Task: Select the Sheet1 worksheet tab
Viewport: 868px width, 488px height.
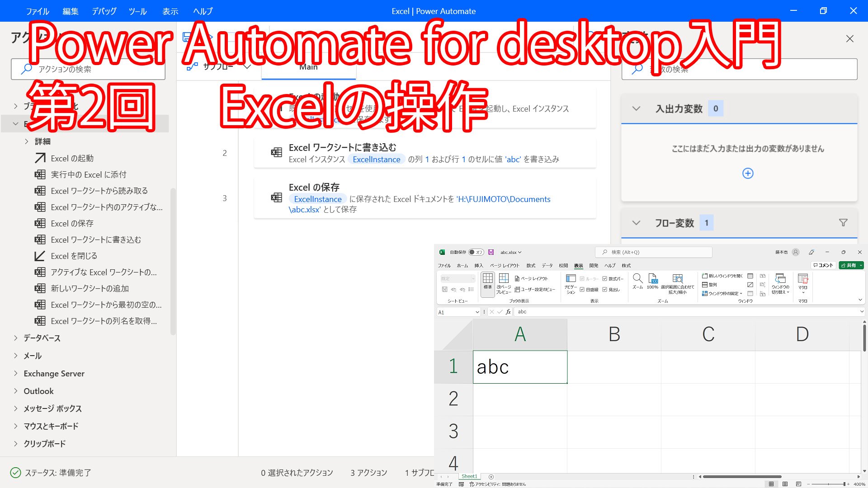Action: coord(469,477)
